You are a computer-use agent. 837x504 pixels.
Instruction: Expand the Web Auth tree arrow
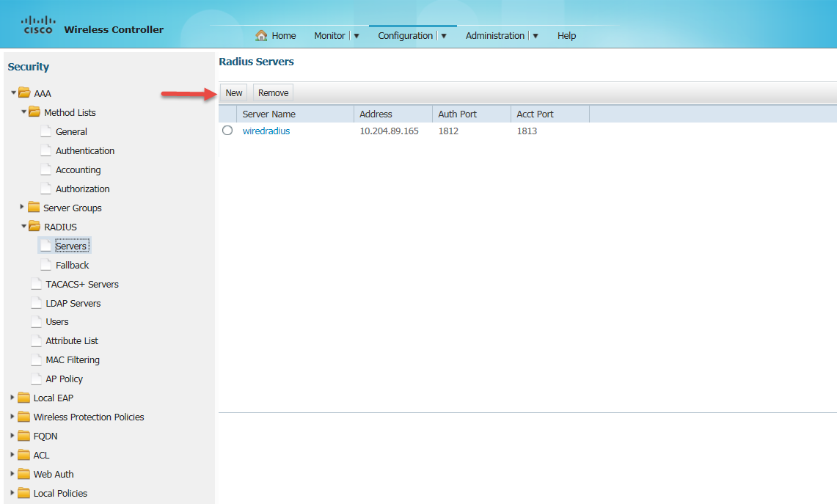click(12, 474)
